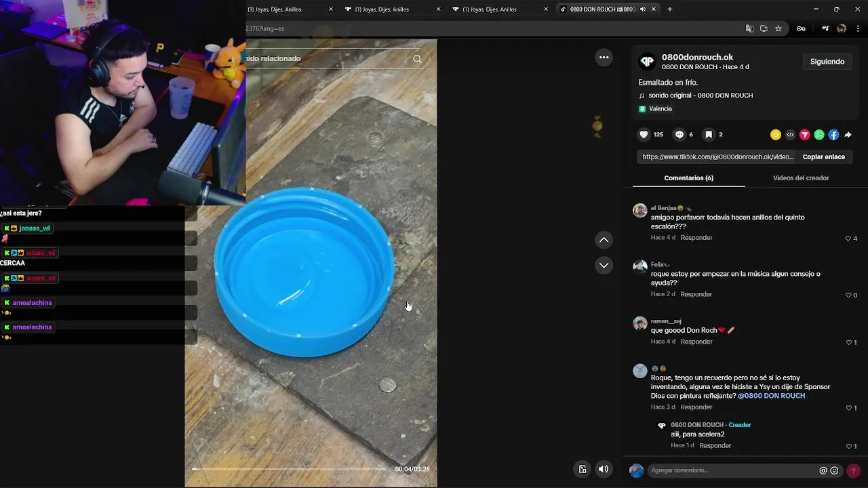Open ramen_ssj's profile avatar
This screenshot has width=868, height=488.
point(640,323)
